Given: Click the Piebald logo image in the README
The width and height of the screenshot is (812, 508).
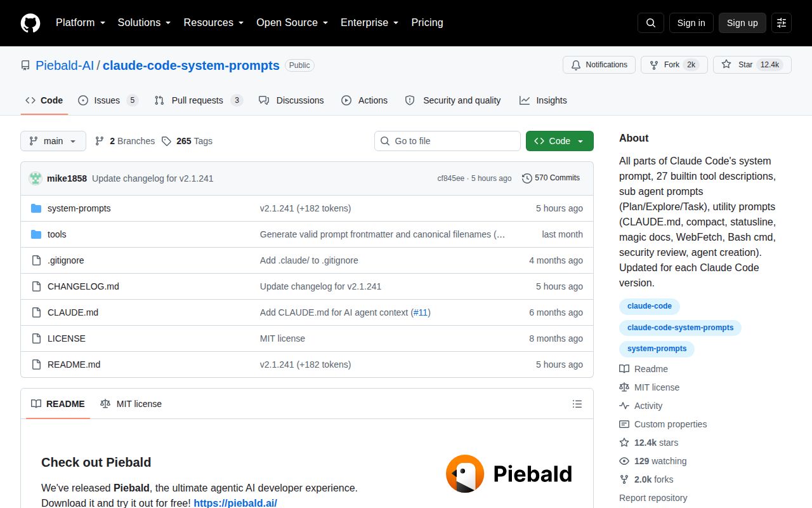Looking at the screenshot, I should pos(509,474).
